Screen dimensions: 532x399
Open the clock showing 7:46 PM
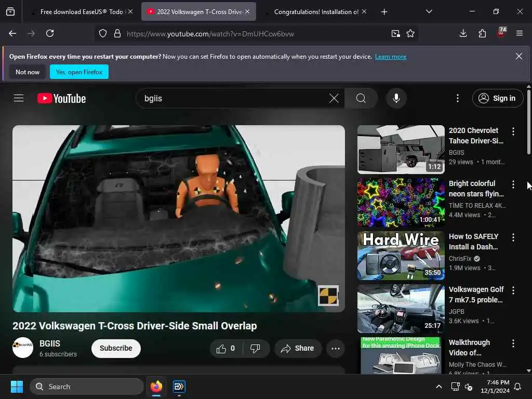point(495,387)
